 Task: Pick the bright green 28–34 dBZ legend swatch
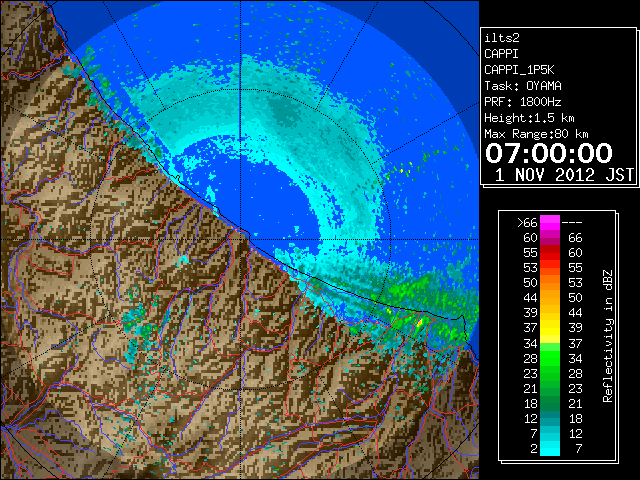point(550,358)
